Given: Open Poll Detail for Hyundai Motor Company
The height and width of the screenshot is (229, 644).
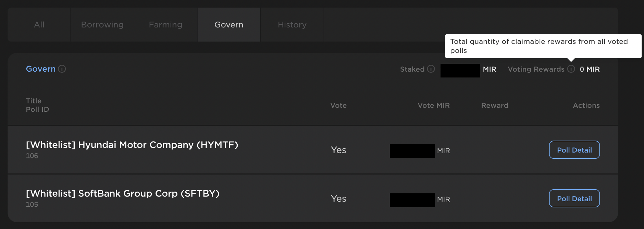Looking at the screenshot, I should coord(574,149).
